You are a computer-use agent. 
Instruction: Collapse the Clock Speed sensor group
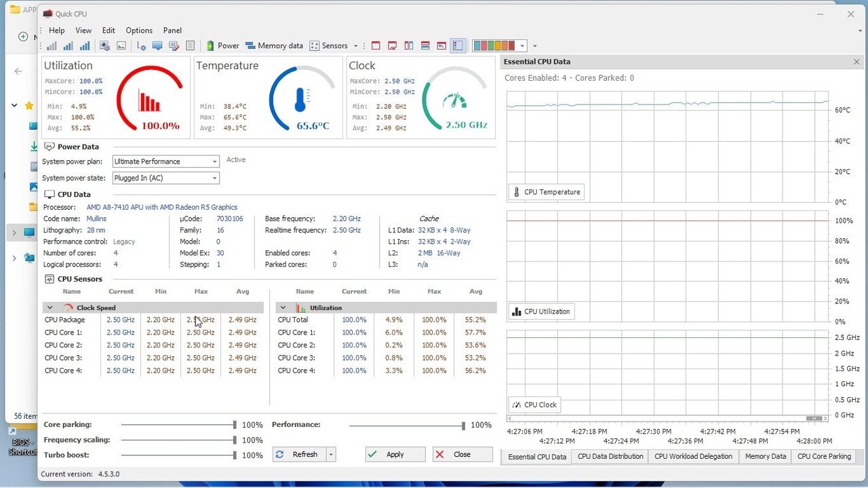pos(50,307)
